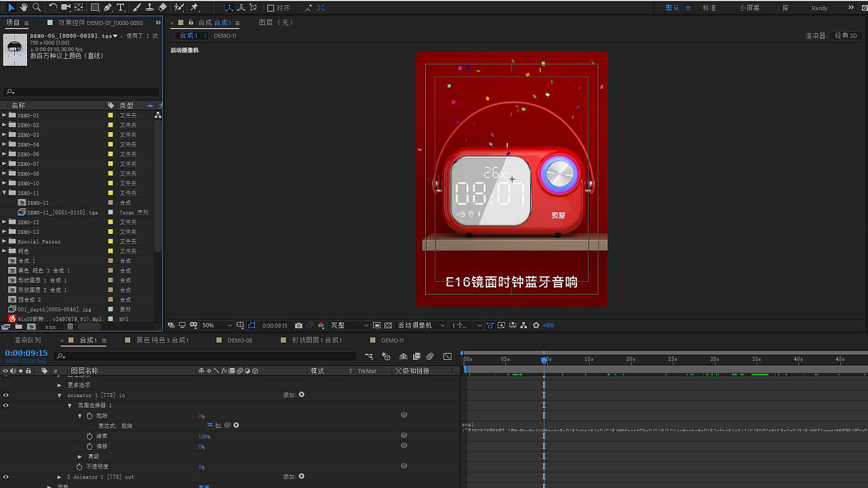The image size is (868, 488).
Task: Select the Zoom magnifier tool
Action: click(37, 7)
